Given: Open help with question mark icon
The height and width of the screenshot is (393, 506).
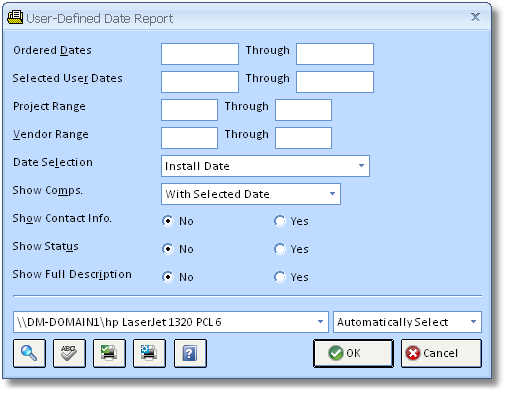Looking at the screenshot, I should click(x=190, y=353).
